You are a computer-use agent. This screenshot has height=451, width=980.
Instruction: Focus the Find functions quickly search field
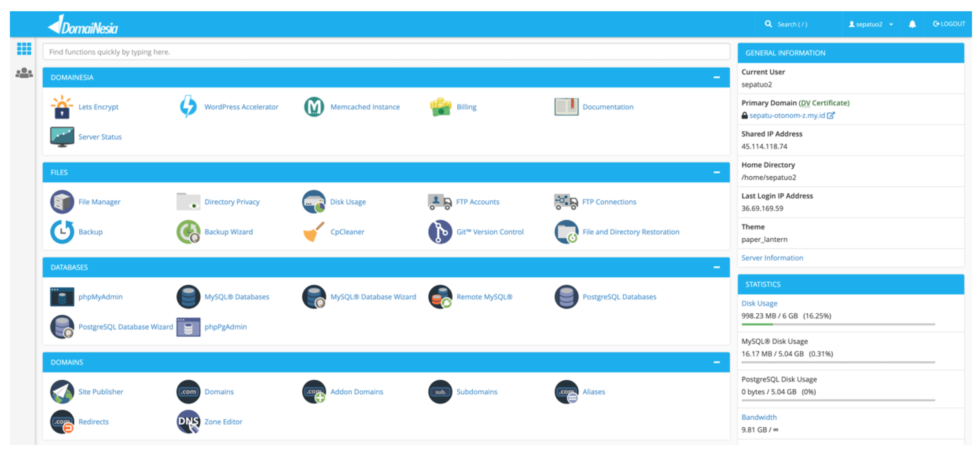pyautogui.click(x=386, y=52)
